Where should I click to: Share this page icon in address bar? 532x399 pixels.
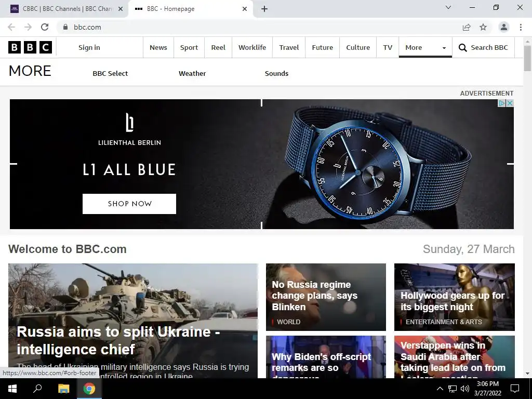pos(467,27)
